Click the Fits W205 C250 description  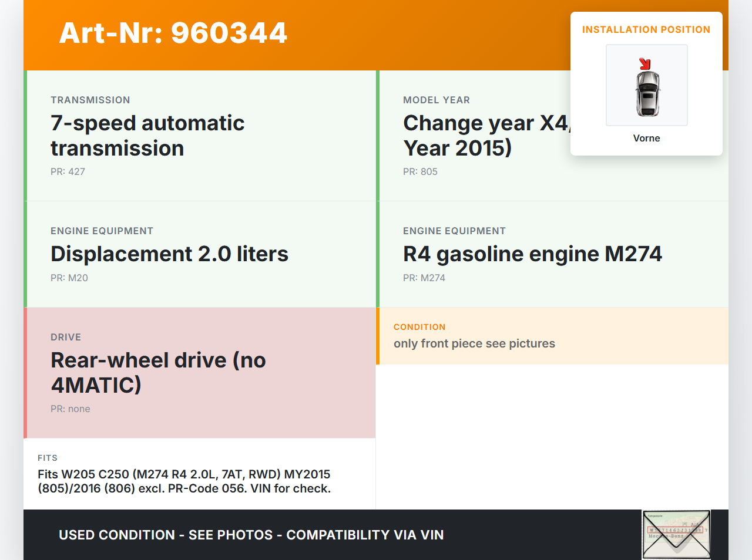tap(184, 481)
